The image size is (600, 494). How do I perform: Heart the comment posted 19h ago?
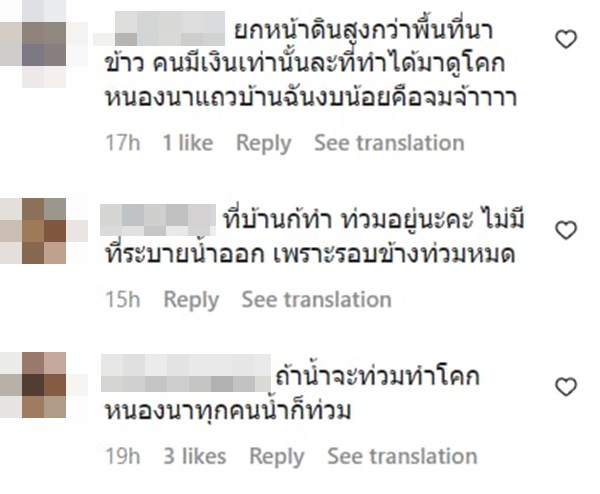click(x=566, y=387)
